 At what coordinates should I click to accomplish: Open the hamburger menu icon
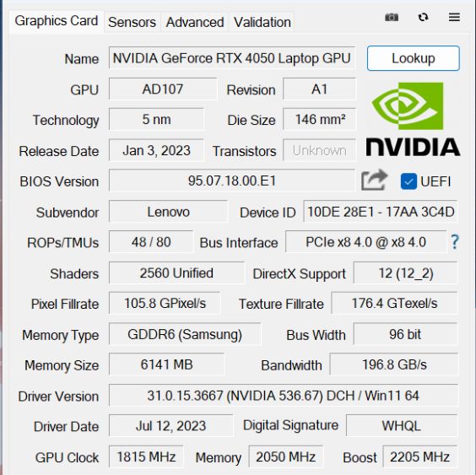tap(454, 18)
